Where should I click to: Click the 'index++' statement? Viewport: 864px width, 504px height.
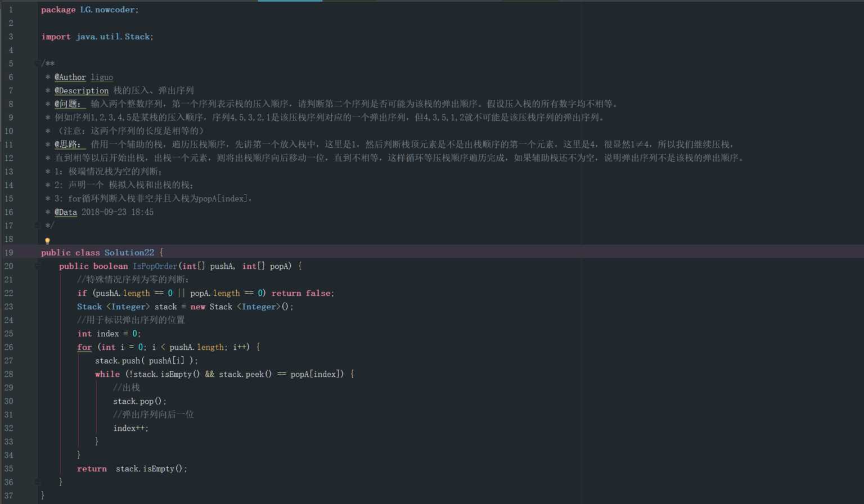pyautogui.click(x=130, y=428)
